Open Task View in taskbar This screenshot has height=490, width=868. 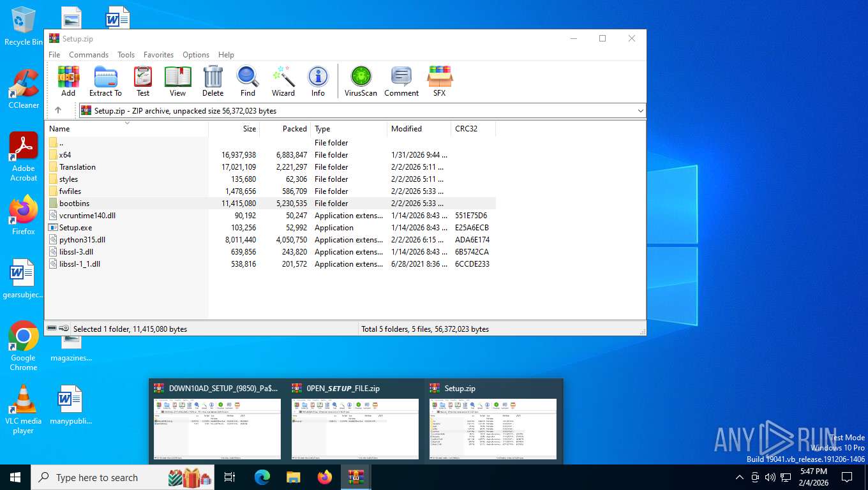click(x=230, y=477)
